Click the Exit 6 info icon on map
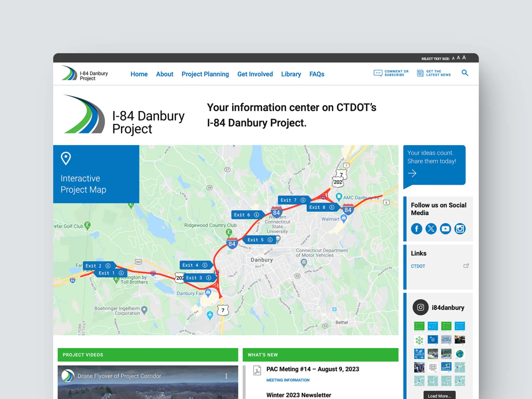Viewport: 532px width, 399px height. [257, 215]
